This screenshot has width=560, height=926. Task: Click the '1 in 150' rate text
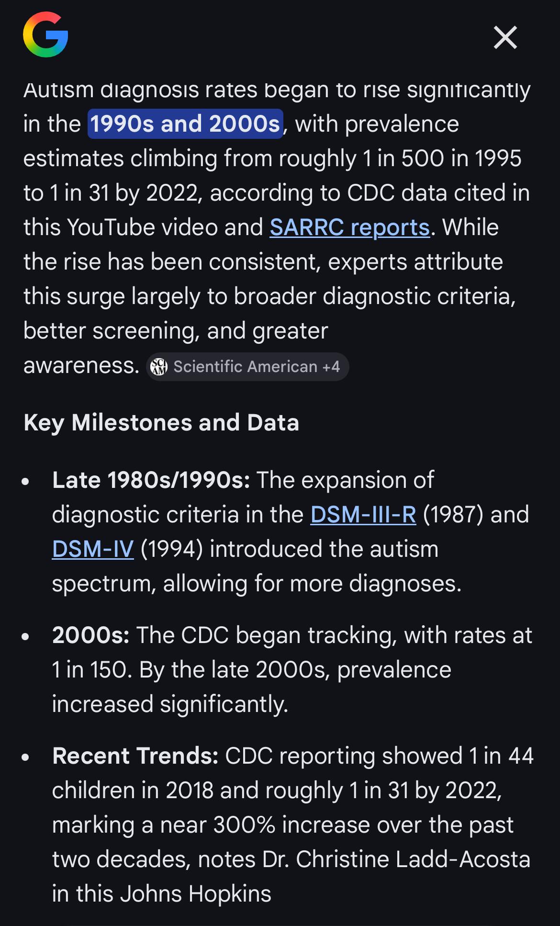pyautogui.click(x=91, y=670)
